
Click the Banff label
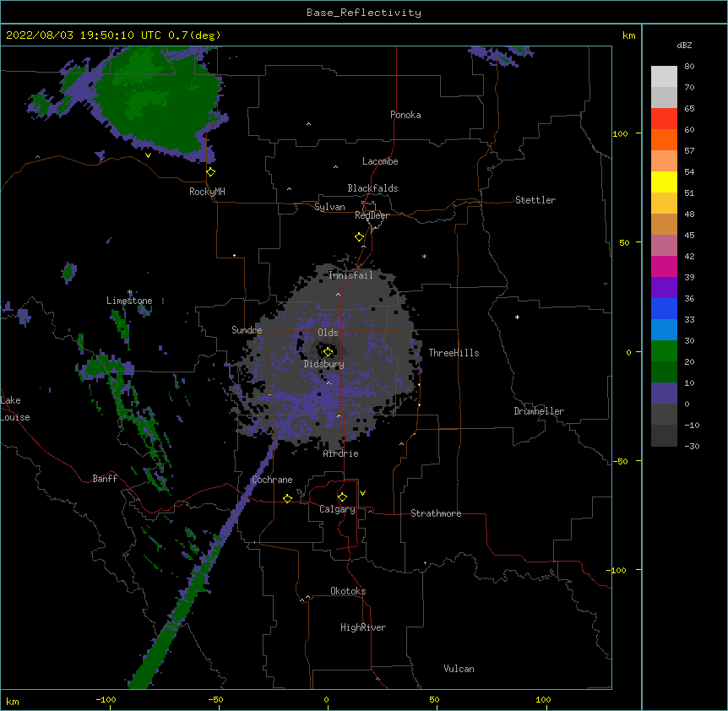(x=105, y=479)
